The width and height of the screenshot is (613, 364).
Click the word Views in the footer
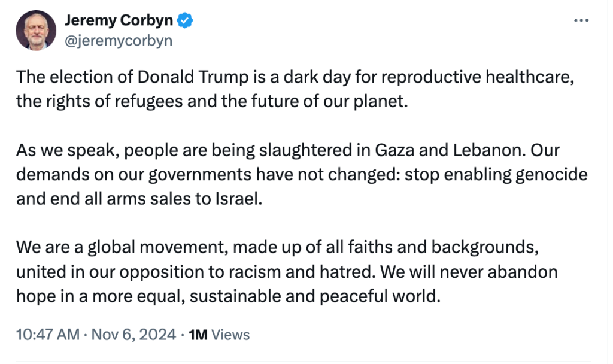tap(230, 335)
